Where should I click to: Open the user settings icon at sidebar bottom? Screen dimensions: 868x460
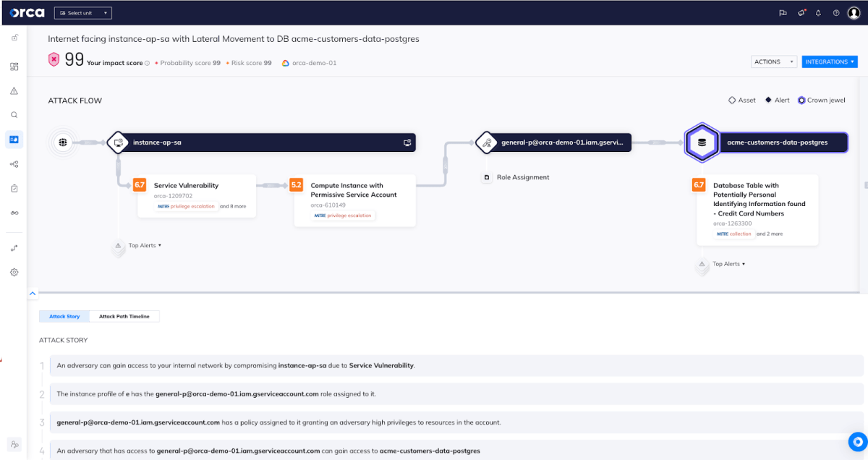click(14, 444)
